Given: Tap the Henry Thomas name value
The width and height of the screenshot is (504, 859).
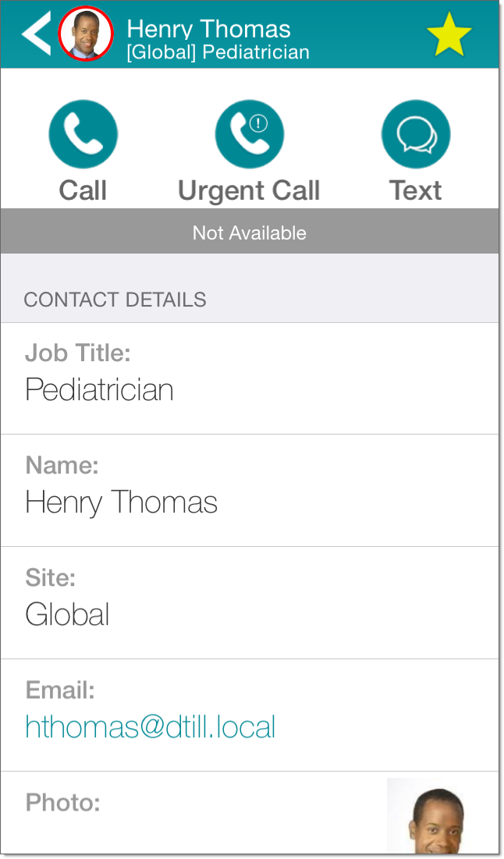Looking at the screenshot, I should [121, 502].
